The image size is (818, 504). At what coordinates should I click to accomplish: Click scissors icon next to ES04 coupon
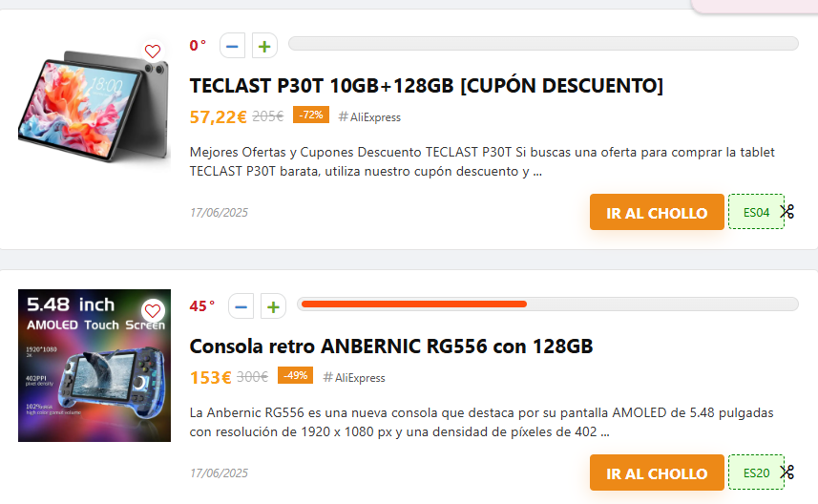click(x=787, y=212)
